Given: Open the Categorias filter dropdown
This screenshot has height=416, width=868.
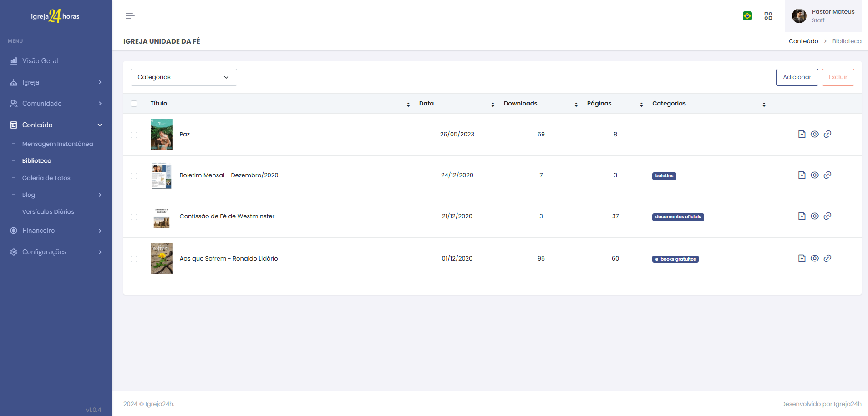Looking at the screenshot, I should [183, 77].
